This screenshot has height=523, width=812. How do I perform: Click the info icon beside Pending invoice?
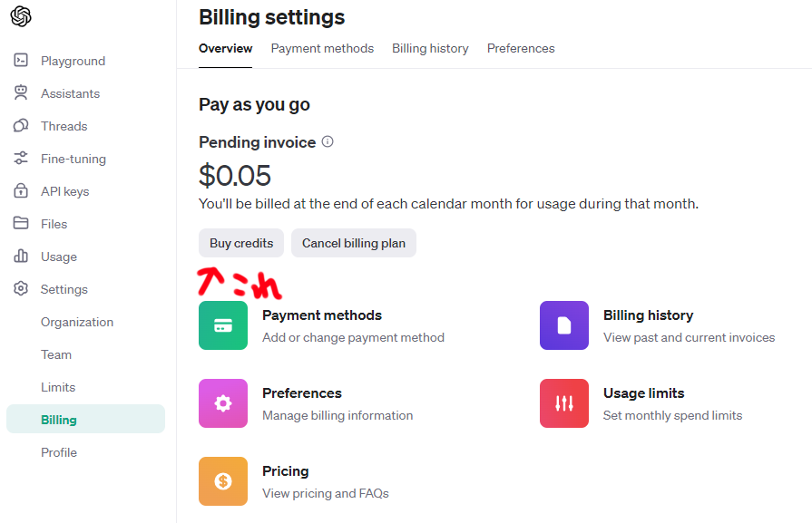[x=328, y=141]
